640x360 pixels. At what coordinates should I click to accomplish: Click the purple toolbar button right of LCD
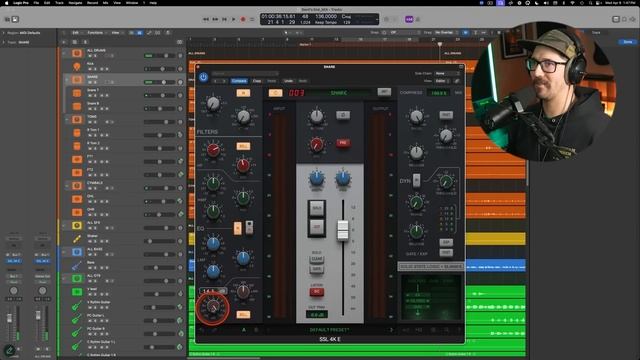409,19
